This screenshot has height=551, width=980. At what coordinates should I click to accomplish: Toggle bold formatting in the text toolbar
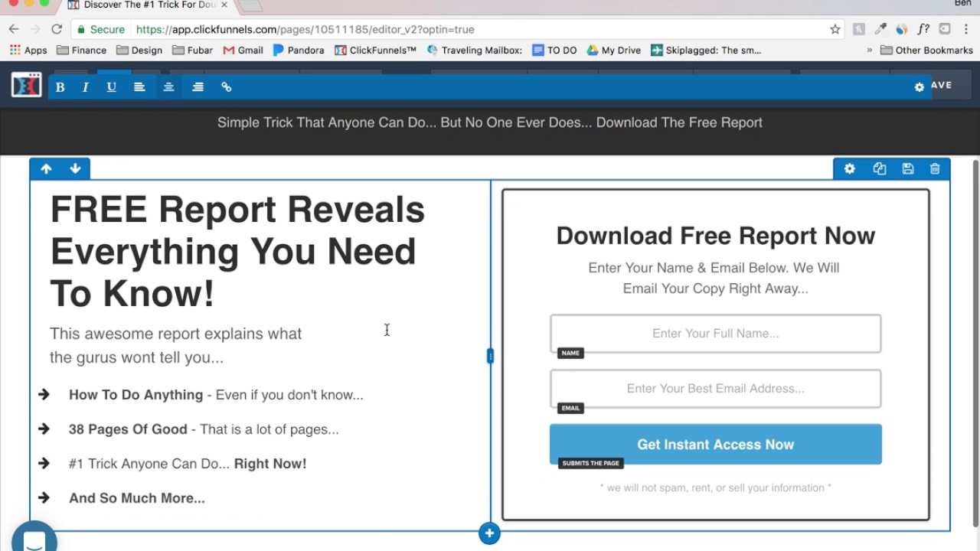coord(60,87)
